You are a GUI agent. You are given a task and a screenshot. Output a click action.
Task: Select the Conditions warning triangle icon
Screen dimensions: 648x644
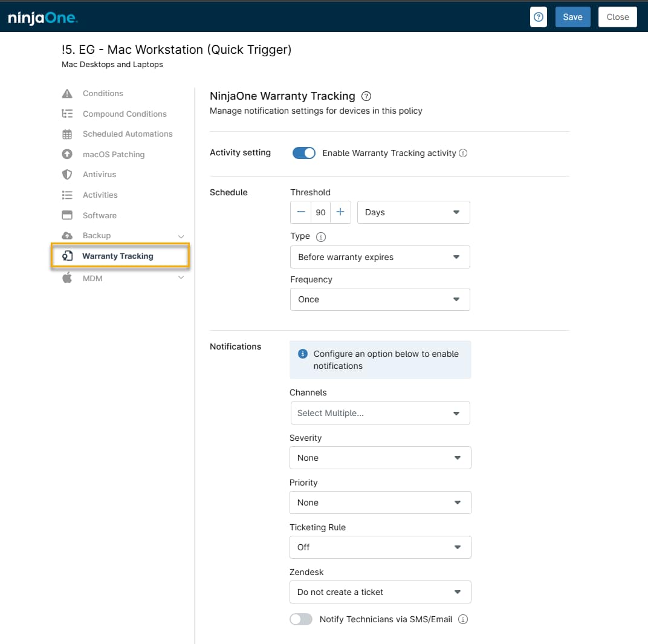tap(67, 93)
